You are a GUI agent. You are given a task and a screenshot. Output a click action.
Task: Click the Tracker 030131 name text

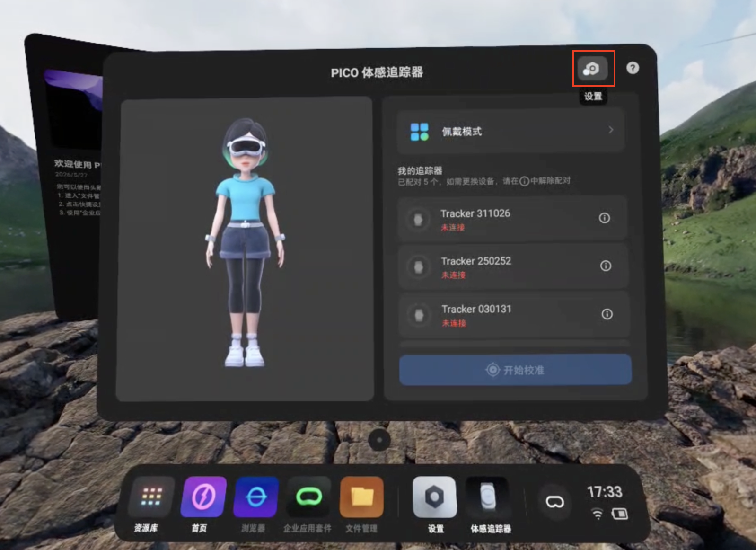point(476,309)
